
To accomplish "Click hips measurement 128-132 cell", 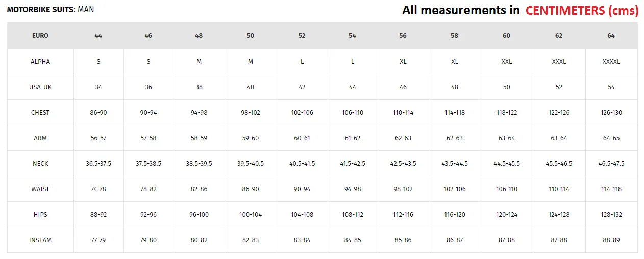I will click(611, 214).
